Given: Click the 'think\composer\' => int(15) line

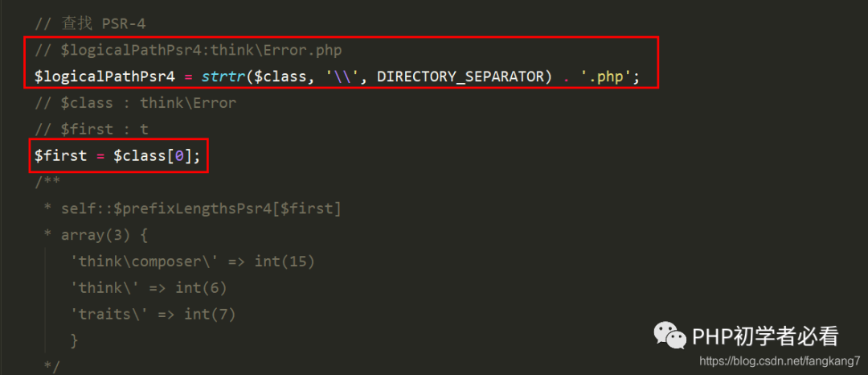Looking at the screenshot, I should [x=192, y=262].
